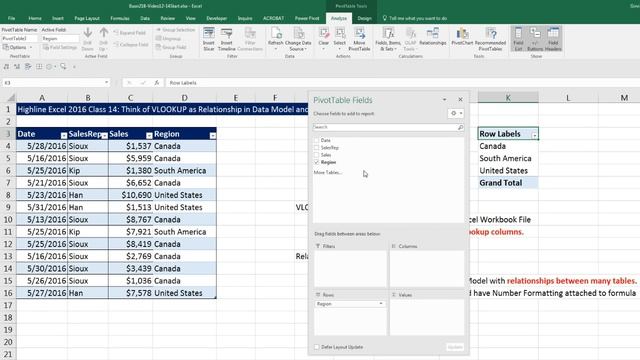Click the Drill Down arrow

coord(87,33)
